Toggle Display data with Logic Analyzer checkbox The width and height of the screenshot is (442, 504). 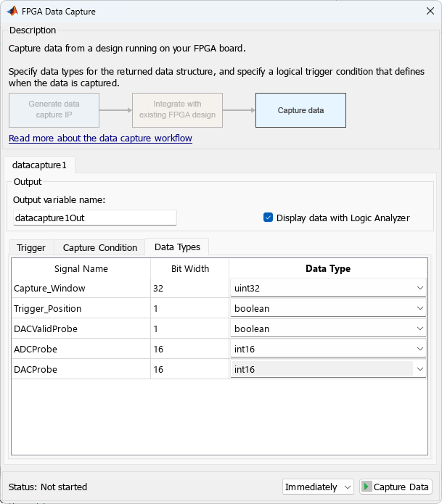(x=268, y=218)
